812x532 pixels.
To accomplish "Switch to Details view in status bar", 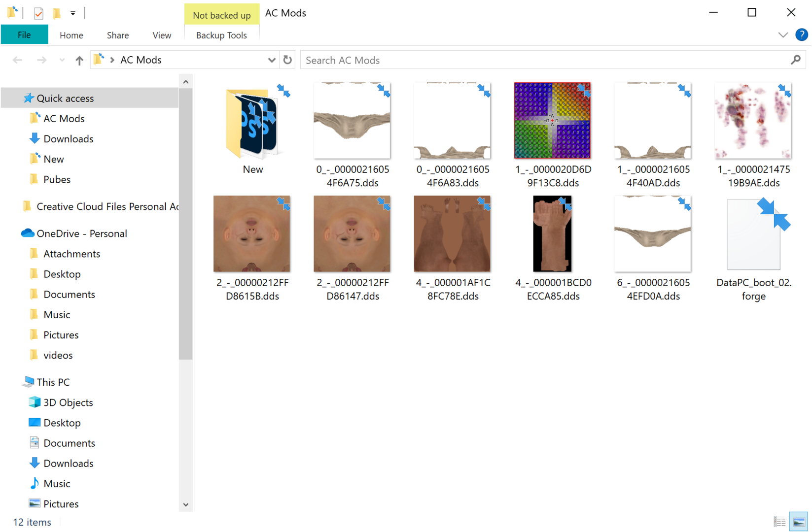I will (779, 521).
